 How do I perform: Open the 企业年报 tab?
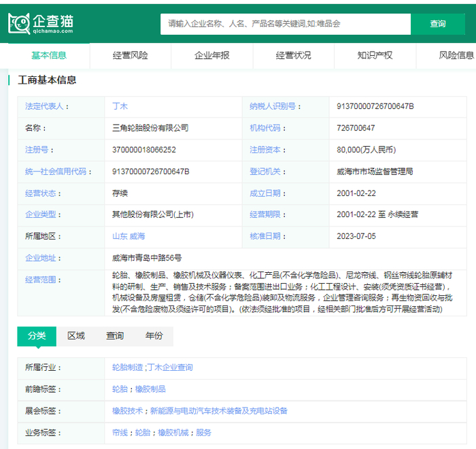coord(211,55)
